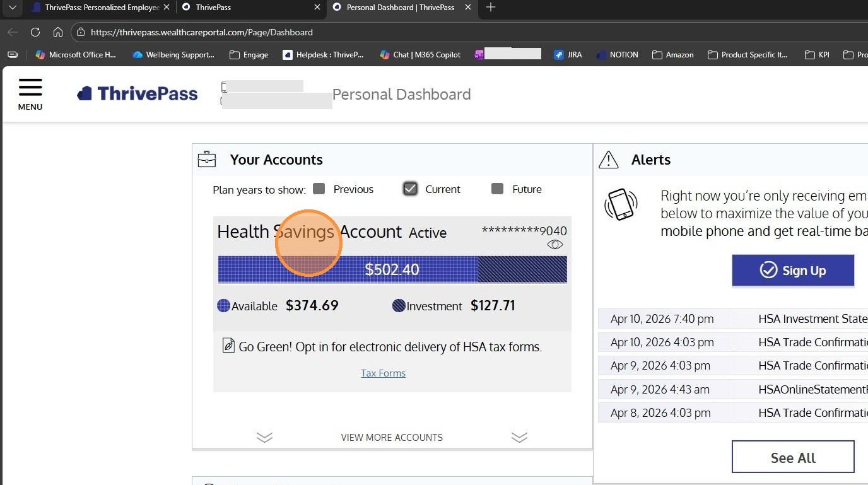Open the Apr 9, 2026 4:03 pm alert
Screen dimensions: 868x485
pos(733,365)
